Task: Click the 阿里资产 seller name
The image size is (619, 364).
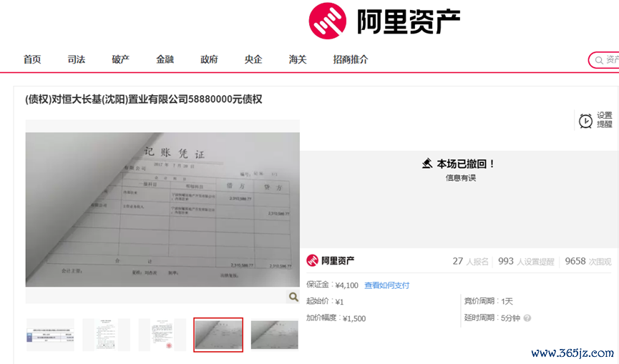Action: pos(338,261)
